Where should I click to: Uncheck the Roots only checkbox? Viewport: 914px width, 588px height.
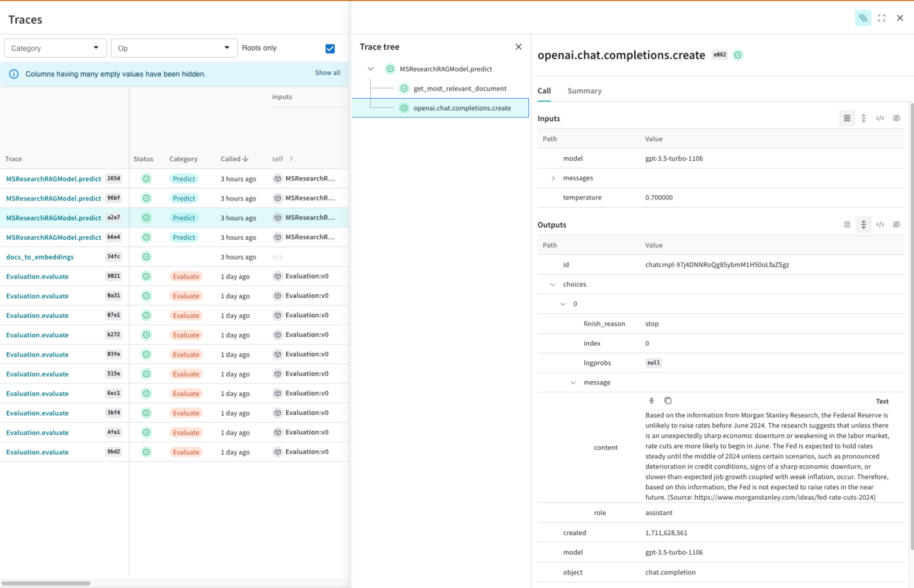(330, 49)
